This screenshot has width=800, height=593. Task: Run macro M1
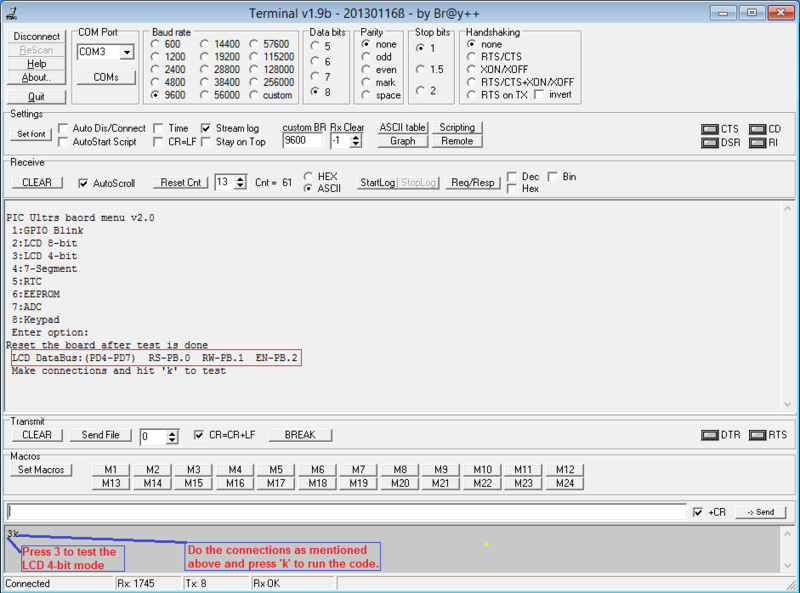[x=111, y=470]
